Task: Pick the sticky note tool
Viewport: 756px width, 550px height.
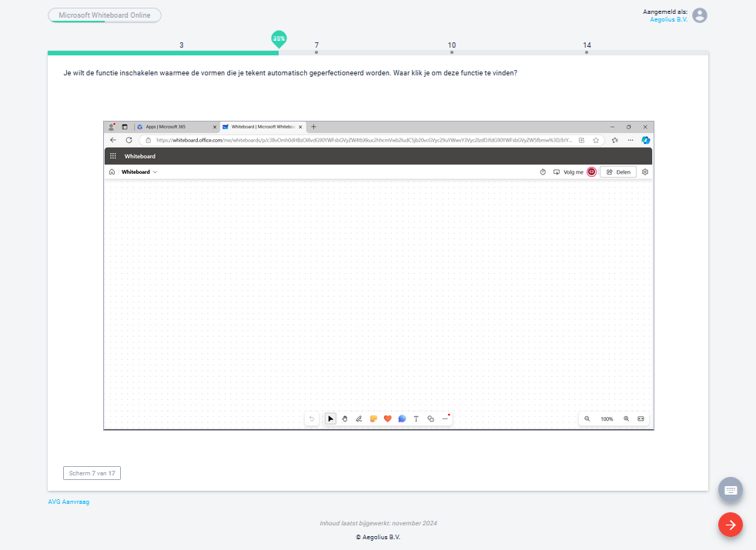Action: pyautogui.click(x=373, y=418)
